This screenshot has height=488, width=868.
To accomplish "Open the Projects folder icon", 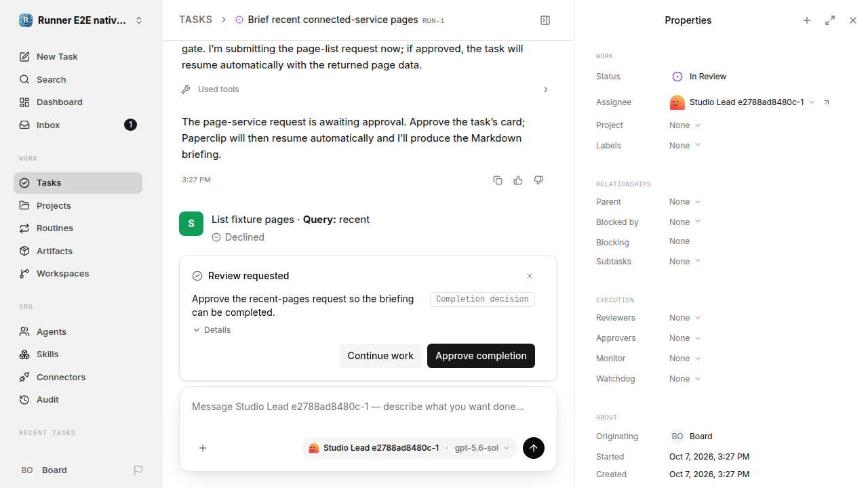I will [24, 205].
